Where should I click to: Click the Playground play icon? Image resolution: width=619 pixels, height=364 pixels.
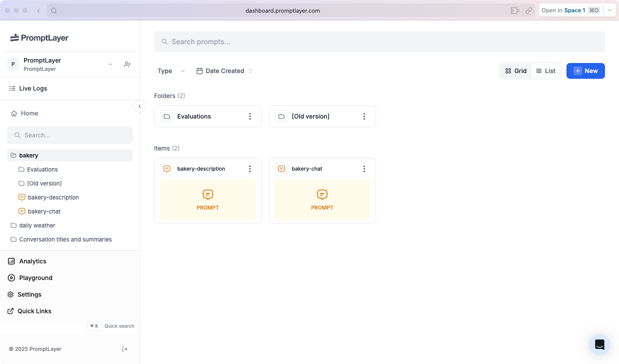(x=11, y=278)
